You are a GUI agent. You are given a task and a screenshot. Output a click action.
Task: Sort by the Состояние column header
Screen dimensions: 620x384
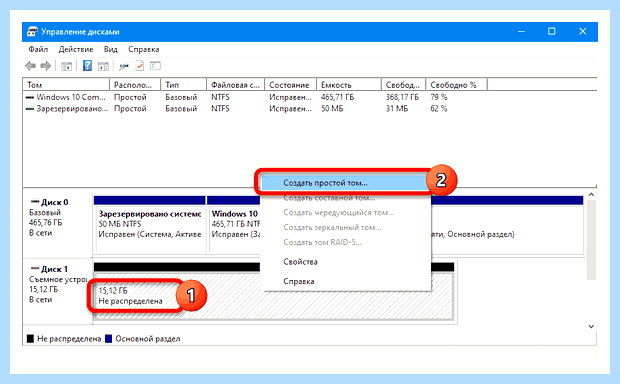point(290,85)
